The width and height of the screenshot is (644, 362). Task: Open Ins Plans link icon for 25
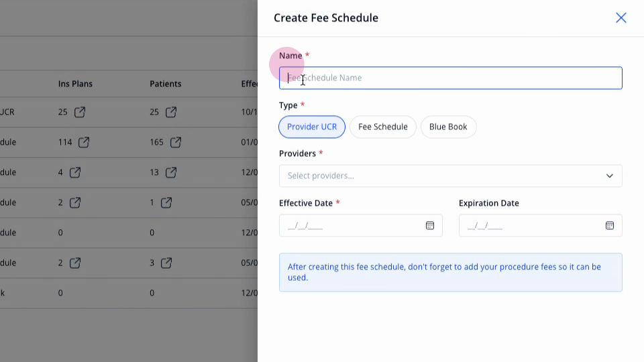80,112
